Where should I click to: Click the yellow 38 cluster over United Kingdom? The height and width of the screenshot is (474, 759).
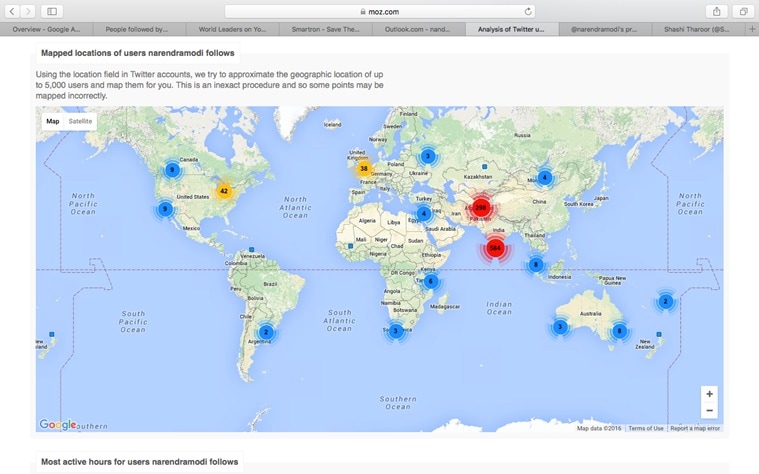[364, 168]
